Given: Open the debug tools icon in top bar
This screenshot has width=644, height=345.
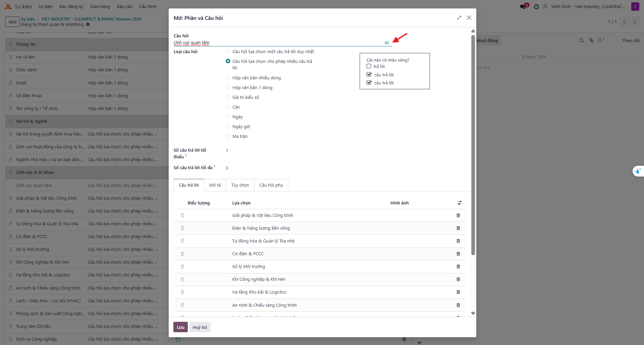Looking at the screenshot, I should click(545, 6).
